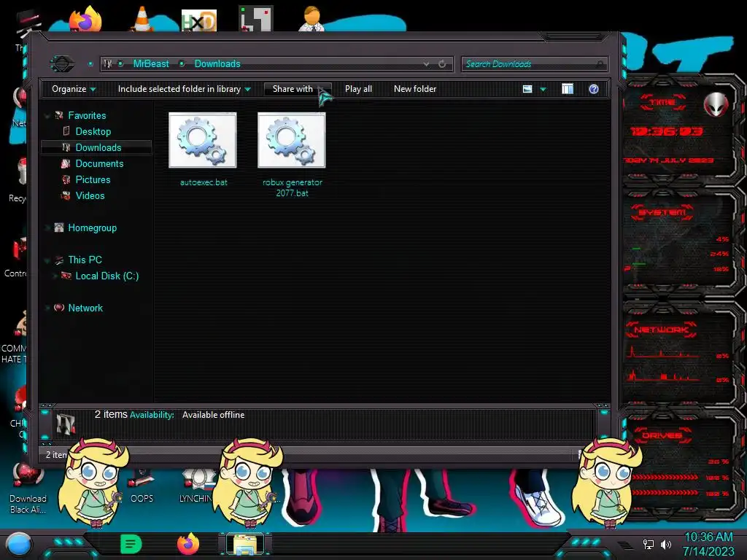
Task: Select Homegroup in the navigation pane
Action: [x=92, y=227]
